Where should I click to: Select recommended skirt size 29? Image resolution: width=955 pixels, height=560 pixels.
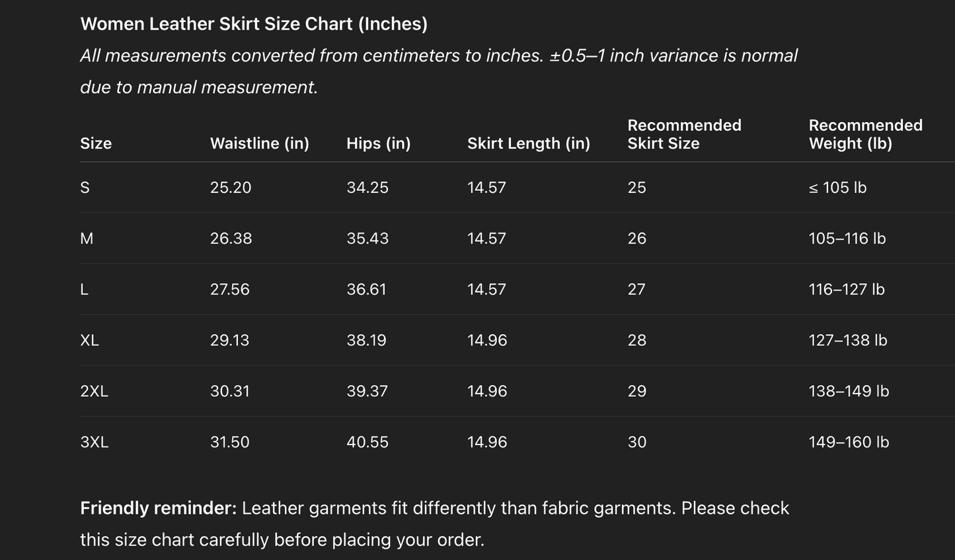[636, 391]
